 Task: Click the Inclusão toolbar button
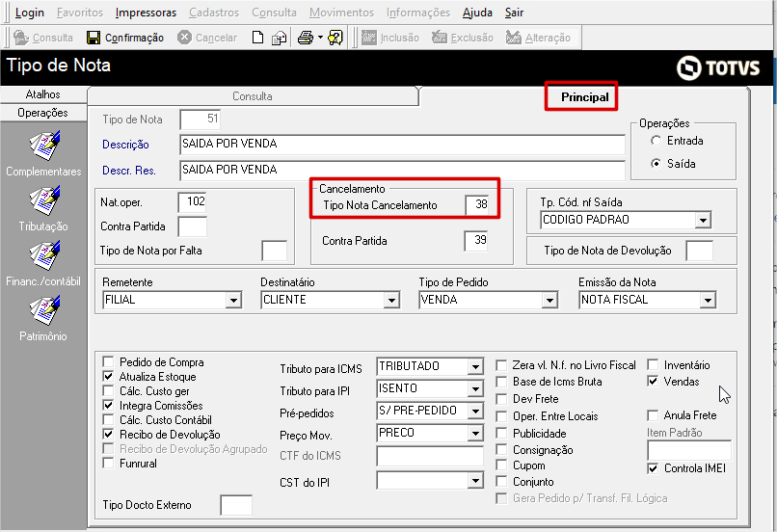click(390, 38)
